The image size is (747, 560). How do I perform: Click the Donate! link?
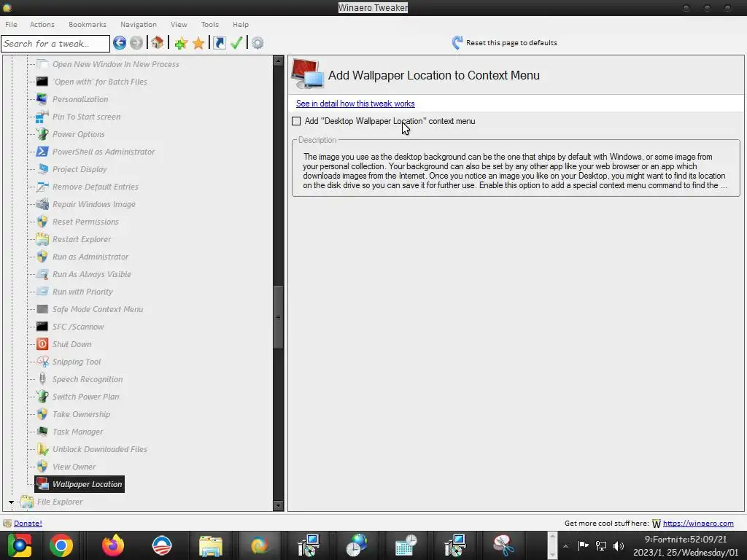[x=28, y=523]
